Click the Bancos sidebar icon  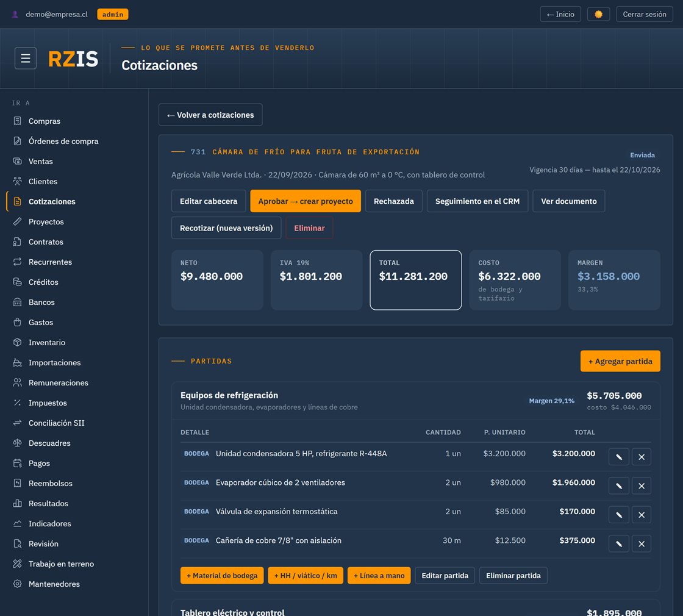[x=18, y=302]
